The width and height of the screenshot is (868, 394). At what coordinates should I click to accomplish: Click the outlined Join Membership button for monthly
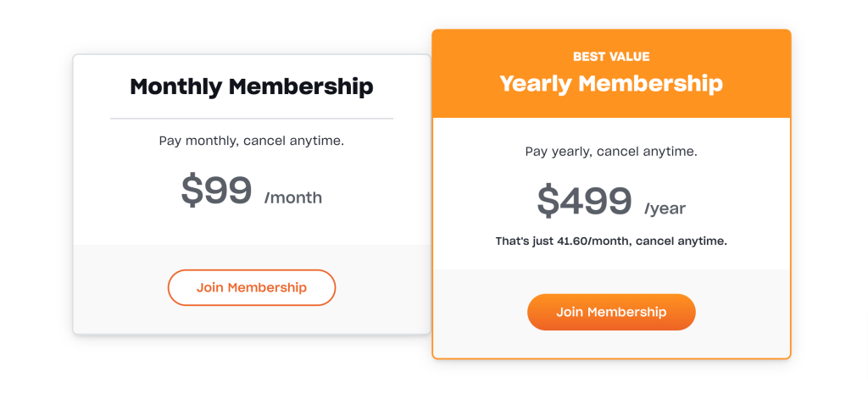252,288
